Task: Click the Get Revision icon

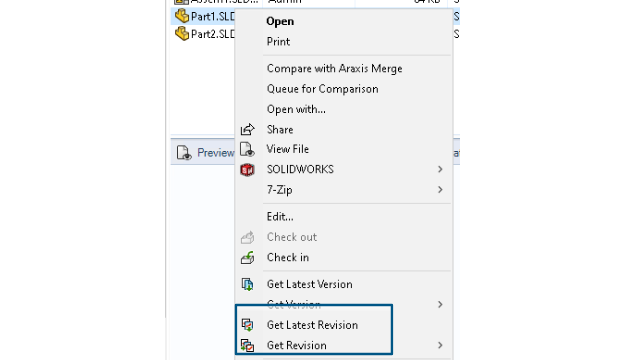Action: coord(247,345)
